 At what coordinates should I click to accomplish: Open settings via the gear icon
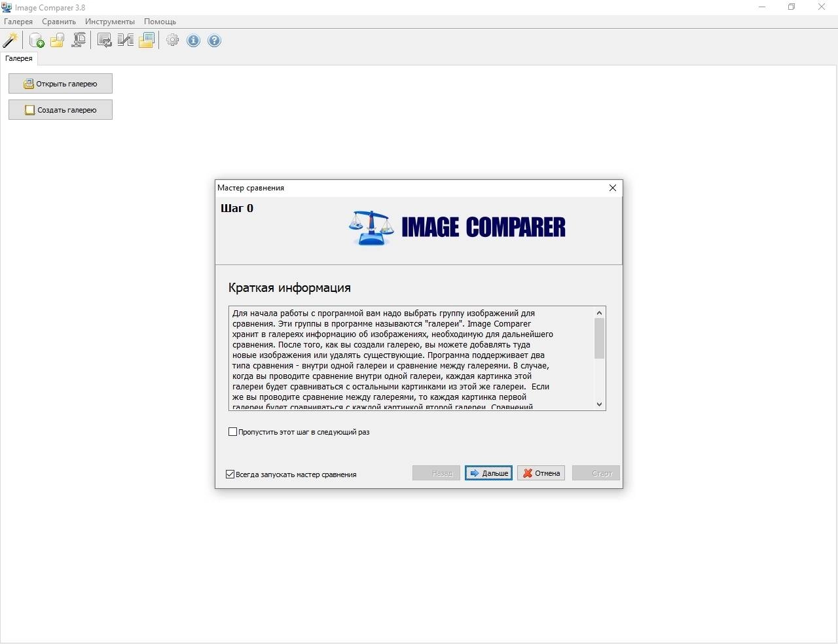tap(172, 41)
